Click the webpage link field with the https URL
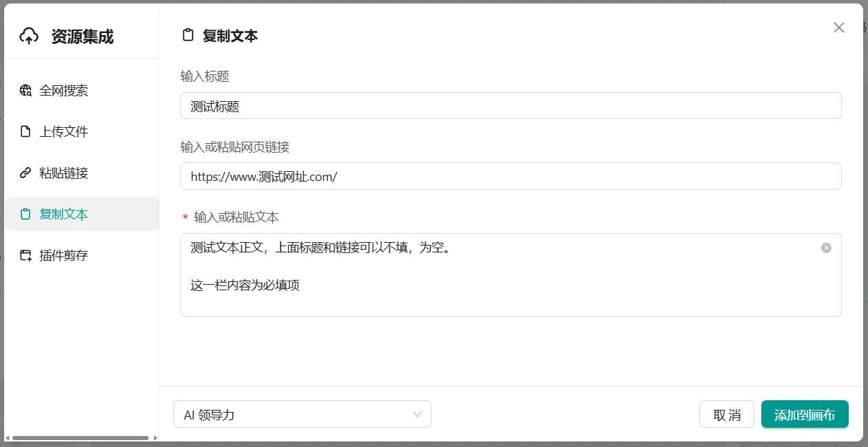 tap(510, 176)
